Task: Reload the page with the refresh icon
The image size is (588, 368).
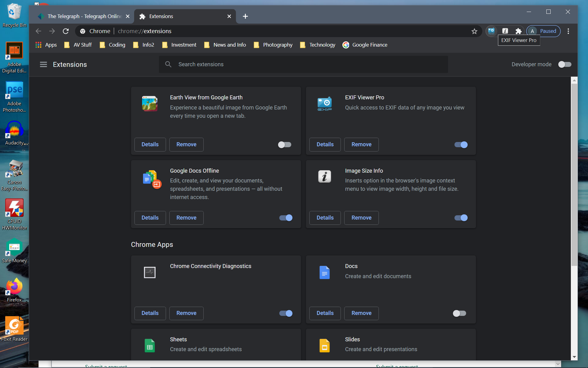Action: pyautogui.click(x=66, y=31)
